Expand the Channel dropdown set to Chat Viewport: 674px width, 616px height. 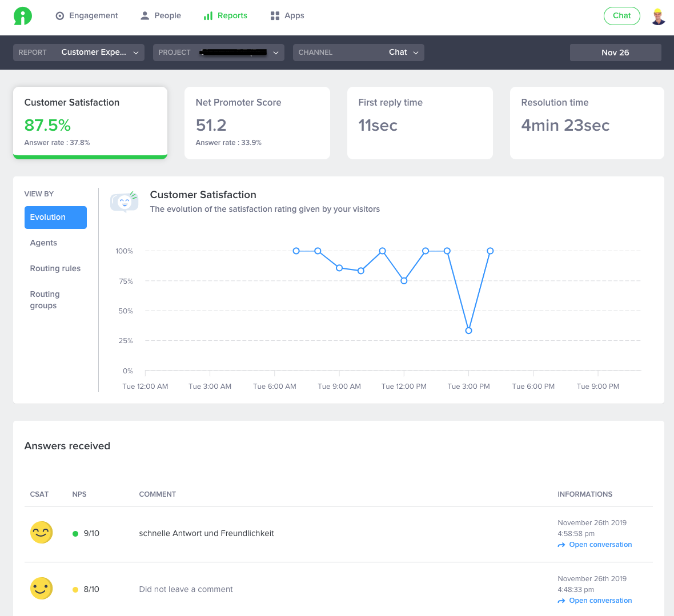tap(358, 53)
